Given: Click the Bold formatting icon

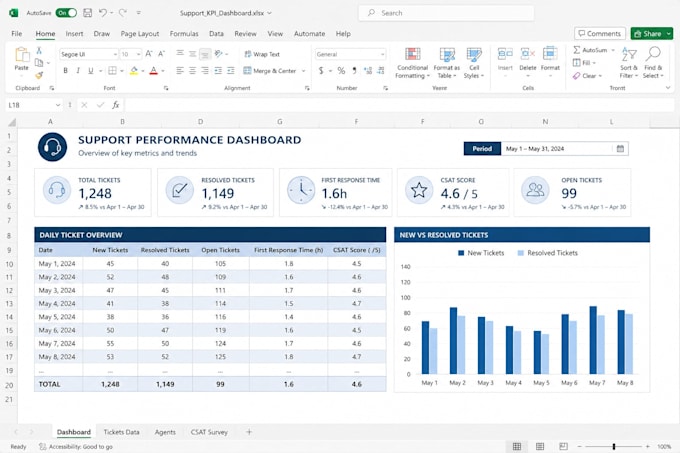Looking at the screenshot, I should point(65,71).
